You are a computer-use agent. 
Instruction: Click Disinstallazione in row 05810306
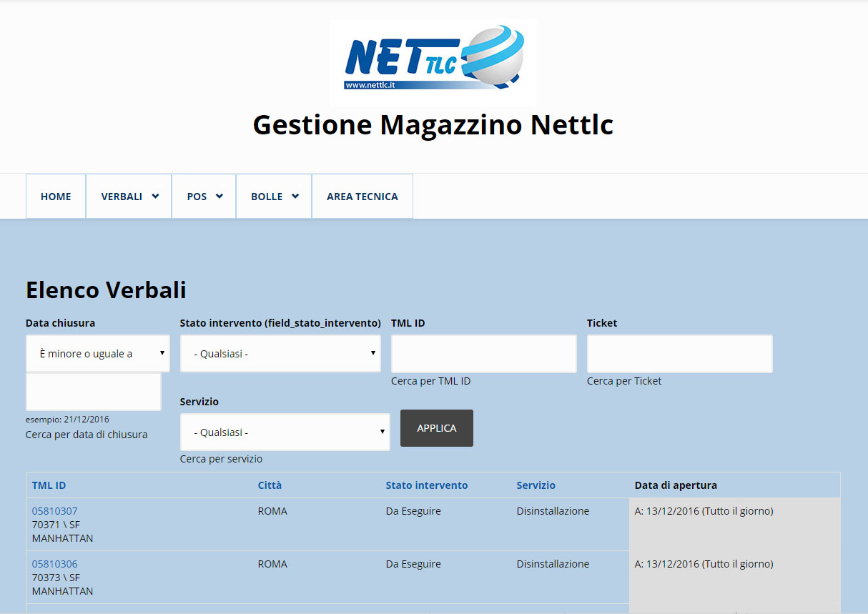click(x=553, y=564)
